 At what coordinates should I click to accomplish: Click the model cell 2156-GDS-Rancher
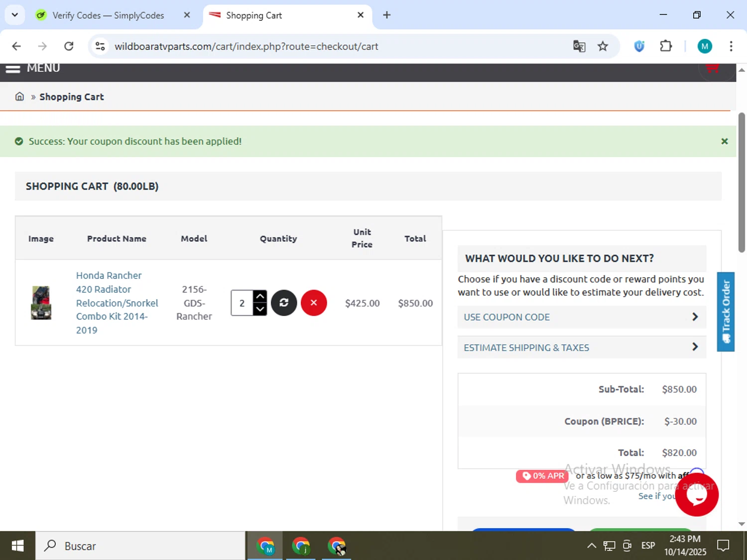194,303
